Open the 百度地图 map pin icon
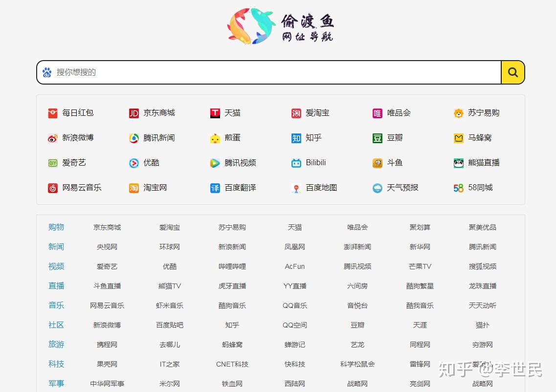Screen dimensions: 556x392 point(296,188)
